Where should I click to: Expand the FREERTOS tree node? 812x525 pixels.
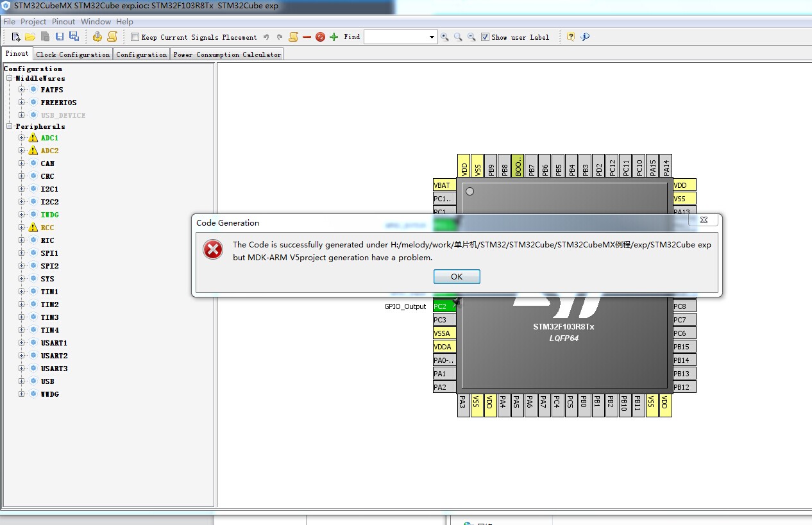[x=22, y=103]
